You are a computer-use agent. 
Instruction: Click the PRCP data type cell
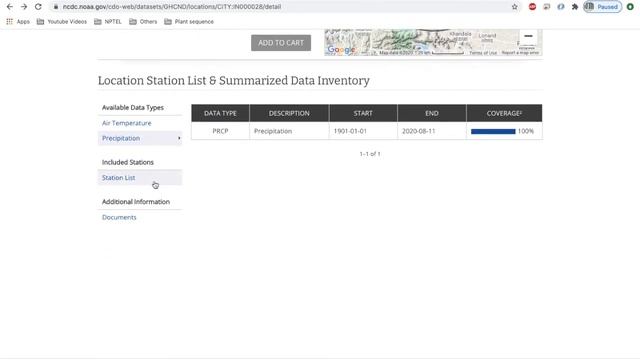tap(220, 131)
